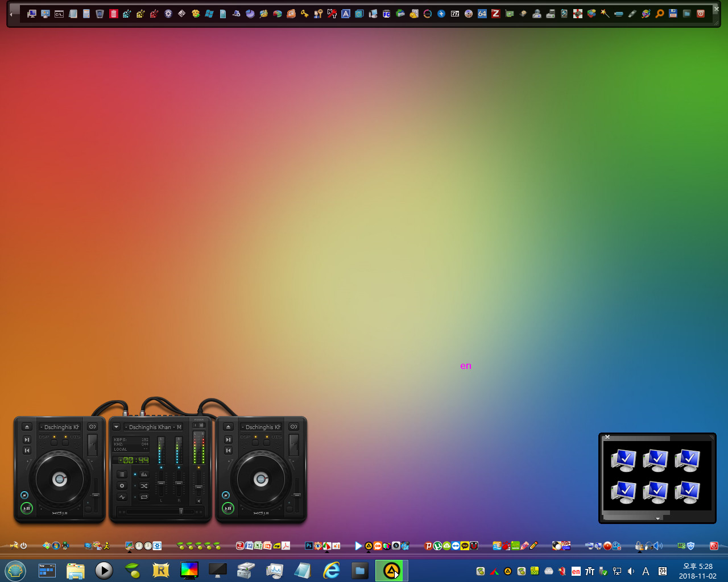Screen dimensions: 728x582
Task: Click the Windows flag icon in top dock
Action: (209, 14)
